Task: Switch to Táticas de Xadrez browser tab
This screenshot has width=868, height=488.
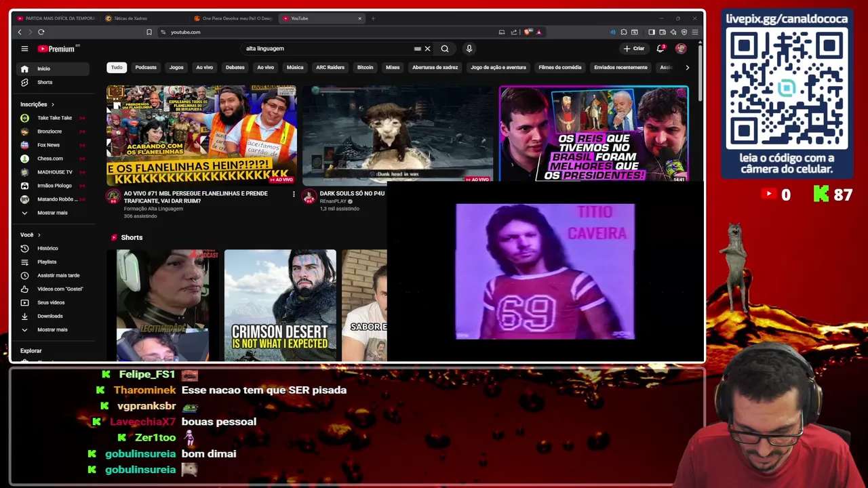Action: [x=144, y=18]
